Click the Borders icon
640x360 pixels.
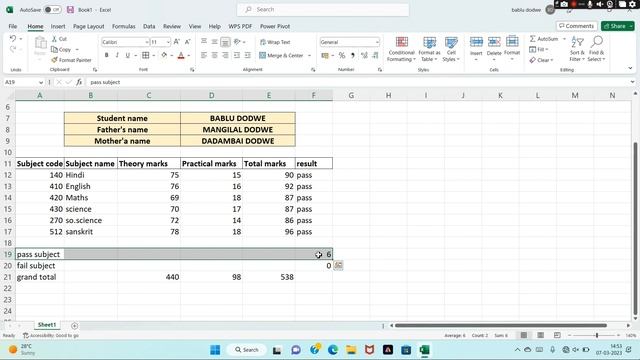point(146,55)
